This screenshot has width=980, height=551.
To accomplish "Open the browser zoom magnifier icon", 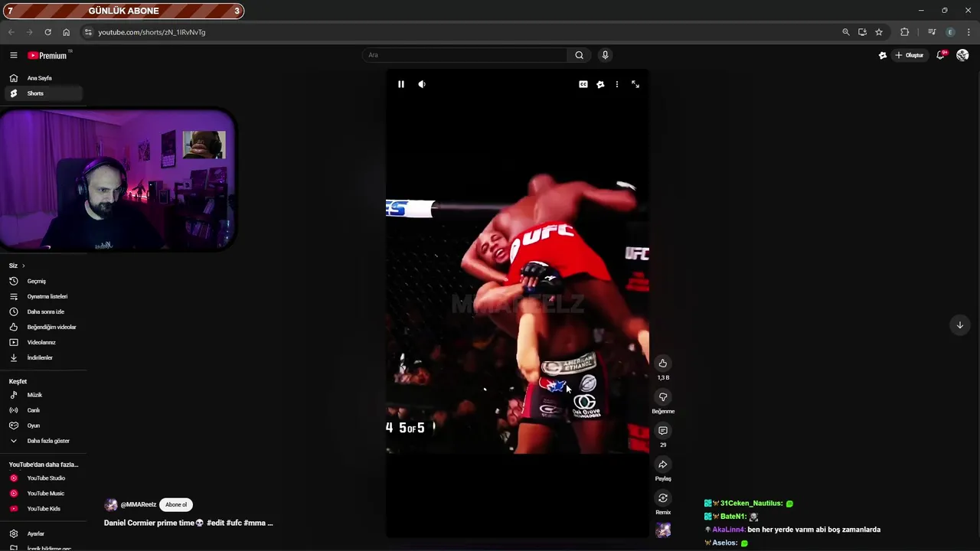I will click(x=845, y=32).
